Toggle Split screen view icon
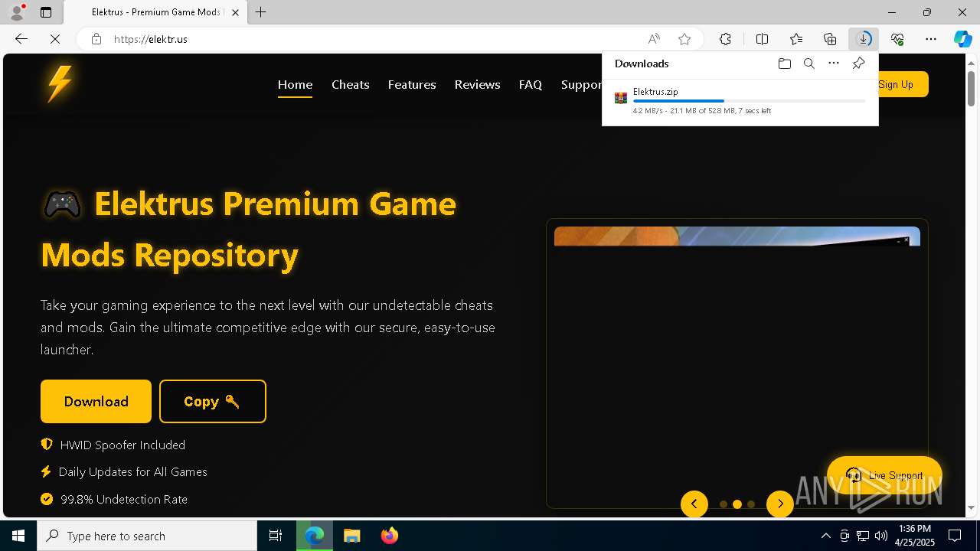The height and width of the screenshot is (551, 980). tap(762, 39)
